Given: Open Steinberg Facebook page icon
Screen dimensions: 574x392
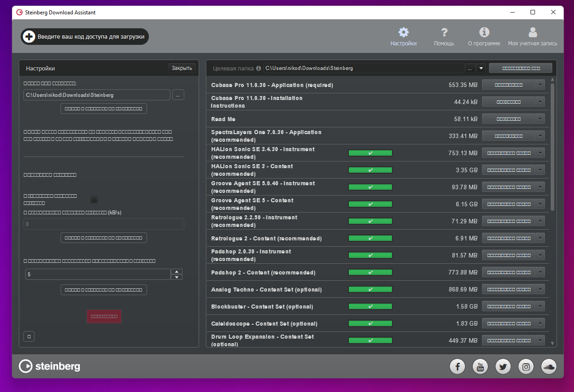Looking at the screenshot, I should [x=457, y=367].
